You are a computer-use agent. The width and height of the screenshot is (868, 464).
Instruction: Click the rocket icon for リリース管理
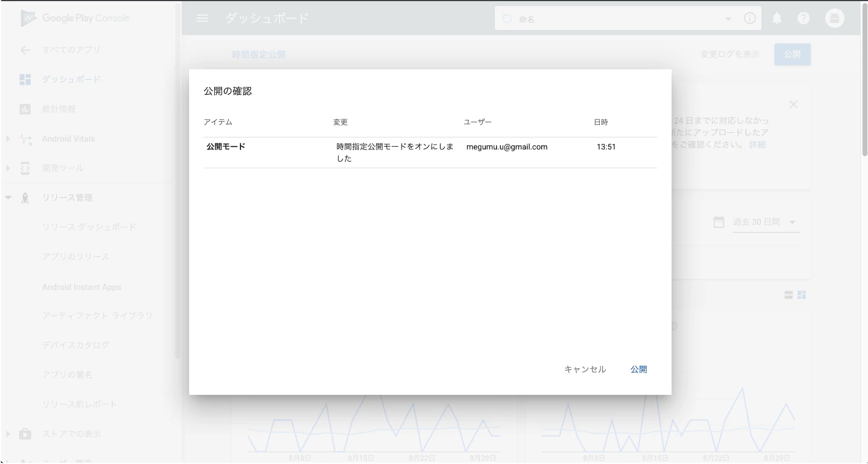click(25, 198)
